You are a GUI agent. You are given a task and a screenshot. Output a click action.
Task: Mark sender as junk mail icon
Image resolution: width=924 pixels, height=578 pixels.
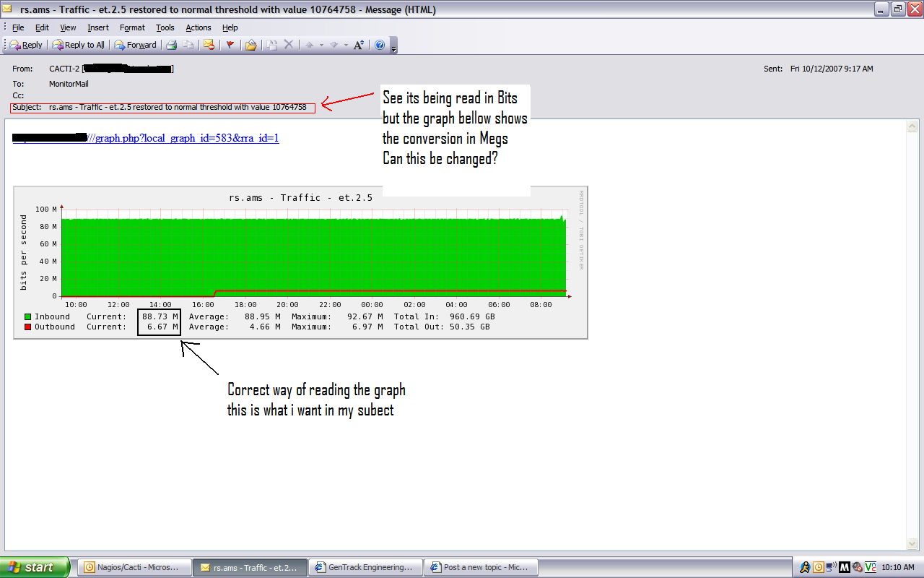click(x=209, y=45)
